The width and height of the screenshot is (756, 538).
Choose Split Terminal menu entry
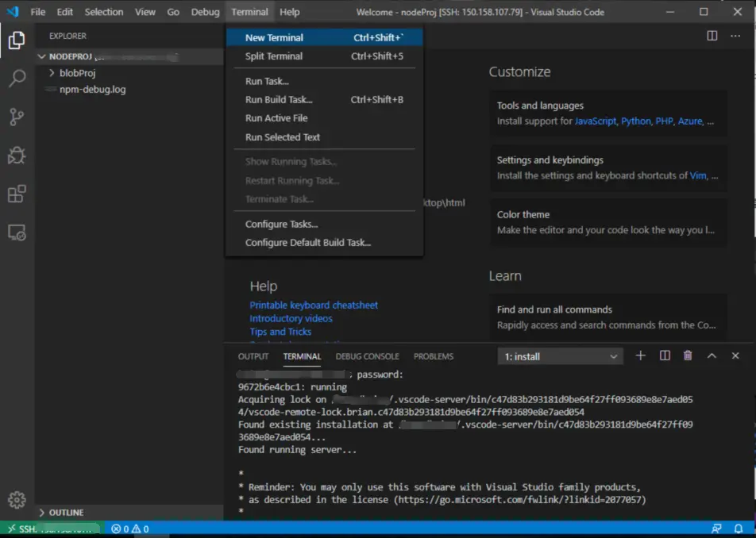325,56
